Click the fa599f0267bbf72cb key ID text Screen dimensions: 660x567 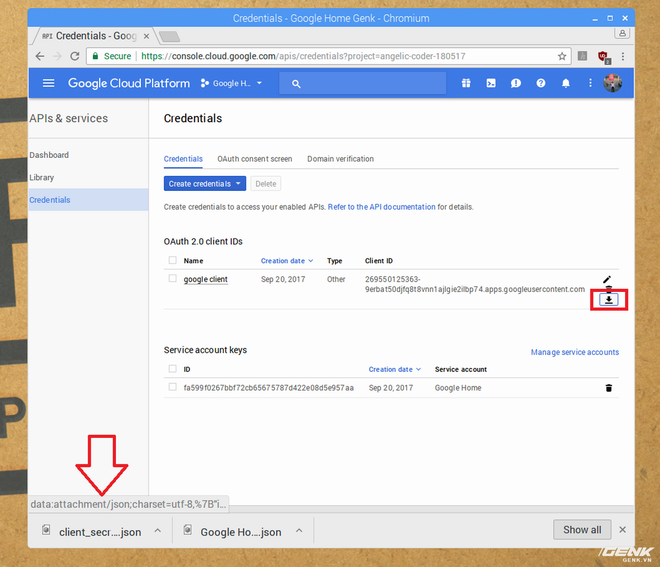click(269, 388)
